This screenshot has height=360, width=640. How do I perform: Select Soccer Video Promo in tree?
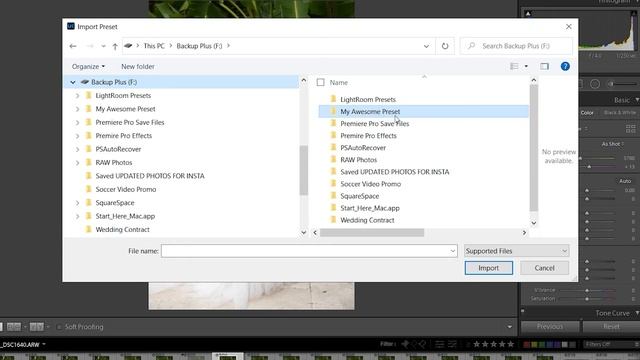click(126, 189)
